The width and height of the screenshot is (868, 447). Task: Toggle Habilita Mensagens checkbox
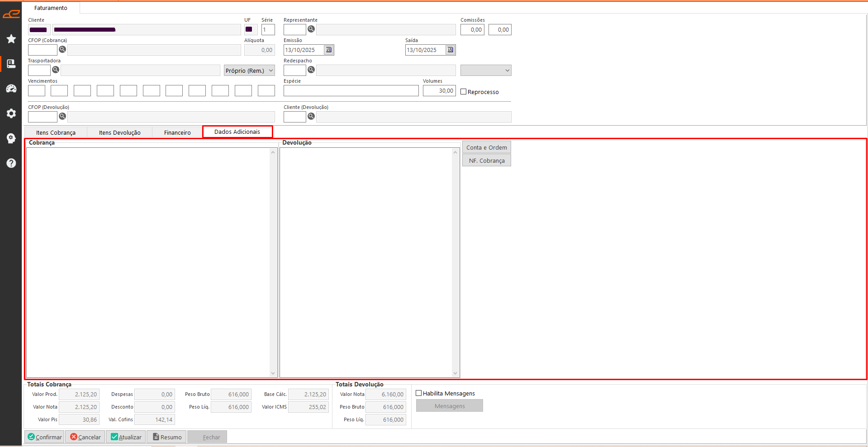coord(419,393)
